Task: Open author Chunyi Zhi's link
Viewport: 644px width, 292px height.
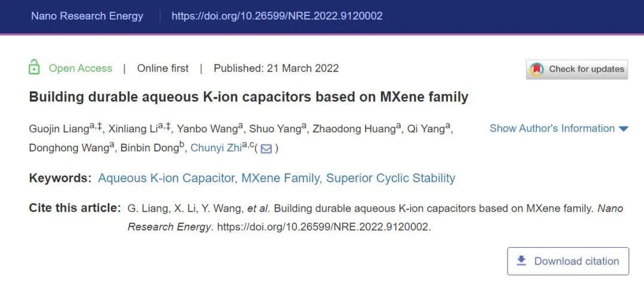Action: click(216, 148)
